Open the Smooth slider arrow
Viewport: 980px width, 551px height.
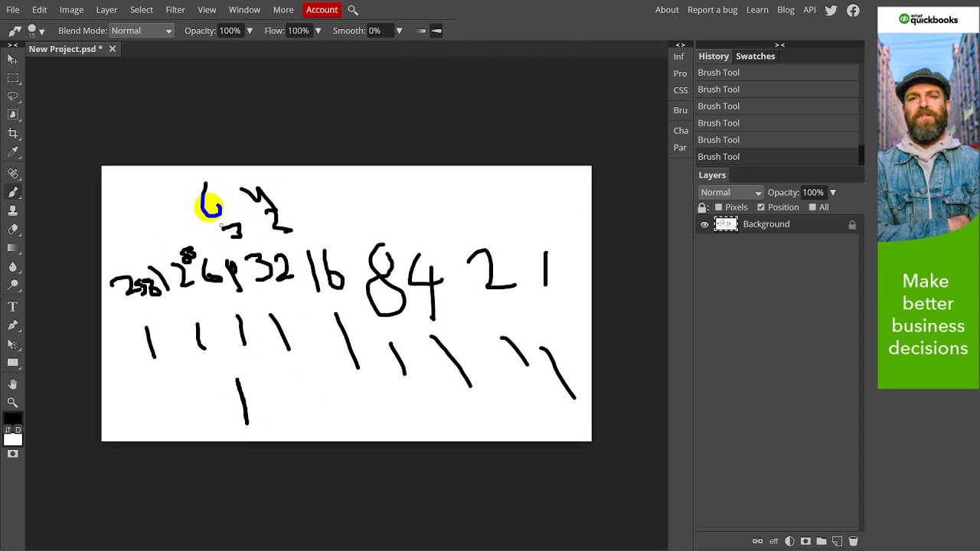(x=399, y=31)
